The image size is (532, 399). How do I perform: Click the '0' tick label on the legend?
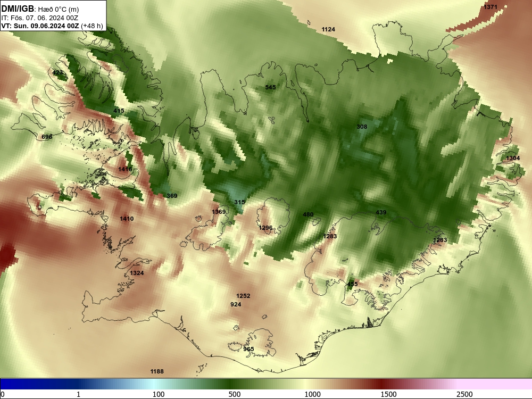3,394
